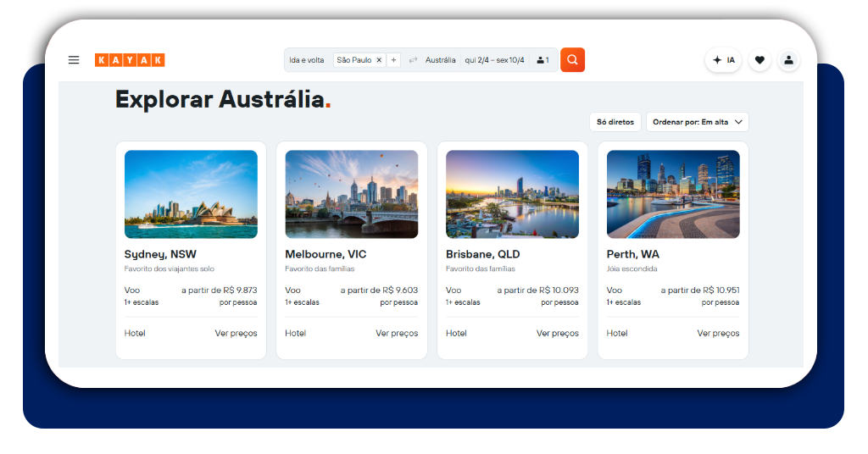Open saved favorites heart icon
Image resolution: width=868 pixels, height=454 pixels.
tap(760, 60)
